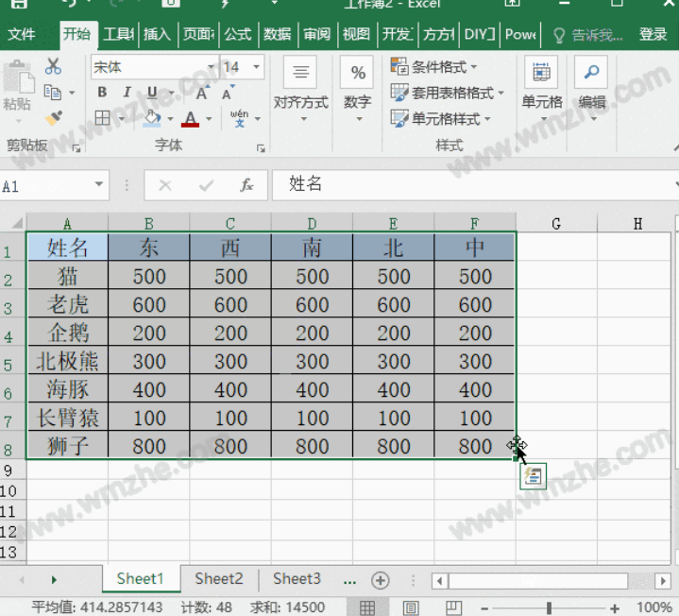This screenshot has height=616, width=679.
Task: Apply cell borders icon
Action: [103, 118]
